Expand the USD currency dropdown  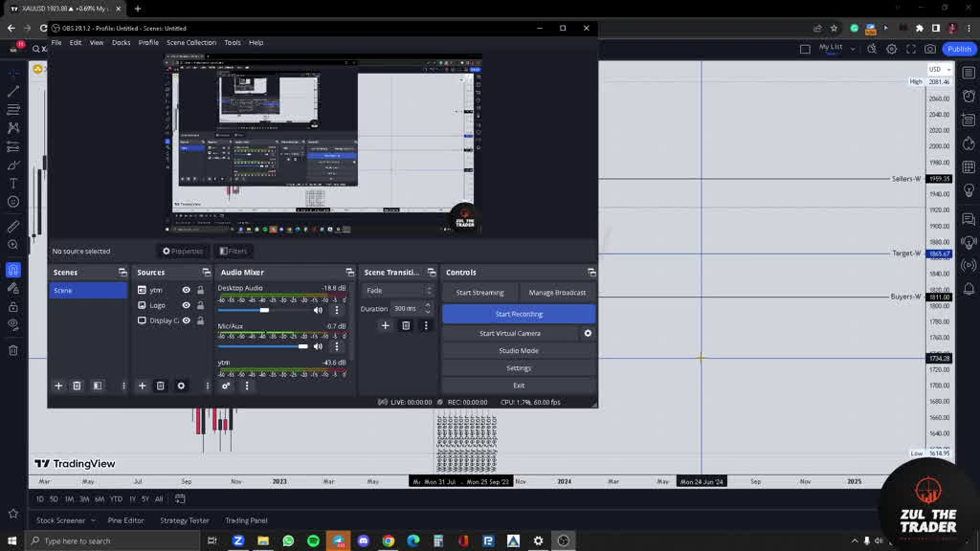939,69
